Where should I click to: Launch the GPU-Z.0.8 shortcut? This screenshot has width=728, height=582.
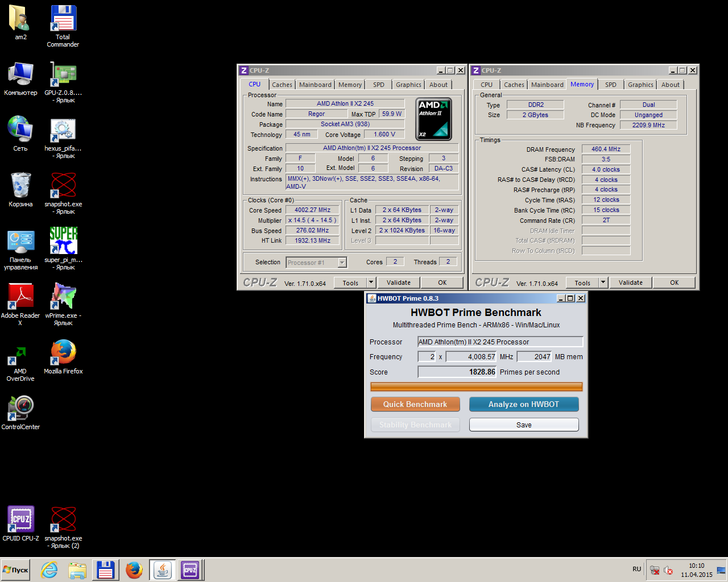pyautogui.click(x=63, y=82)
